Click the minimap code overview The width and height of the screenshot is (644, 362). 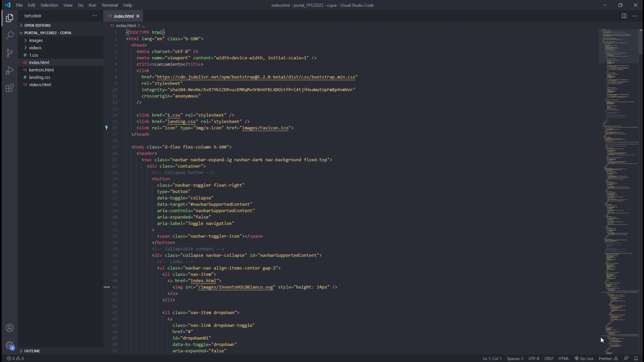[x=619, y=191]
